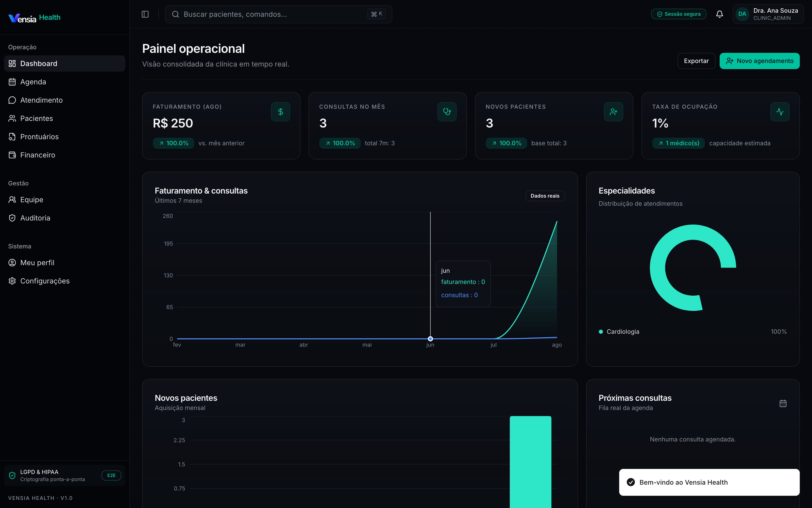812x508 pixels.
Task: Click the Pacientes people icon
Action: 12,118
